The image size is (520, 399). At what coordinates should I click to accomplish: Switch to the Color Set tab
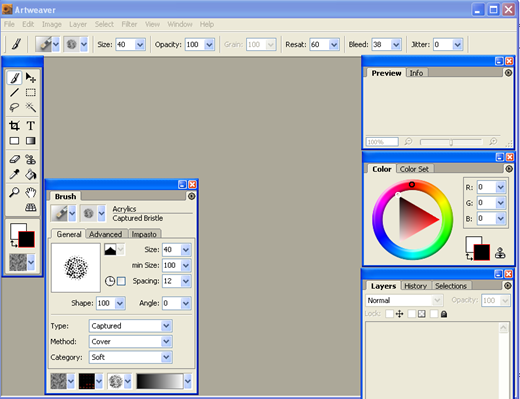pos(414,169)
